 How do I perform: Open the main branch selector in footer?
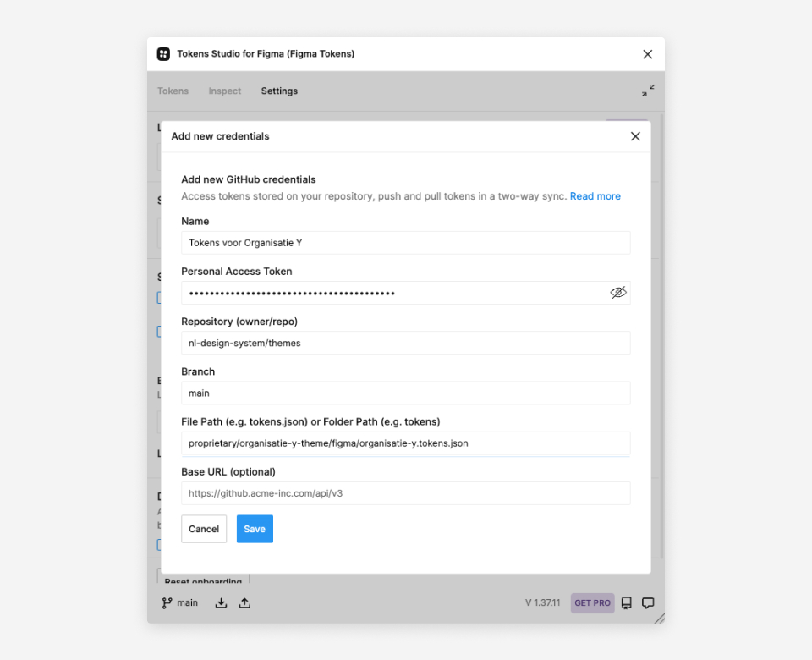pos(179,603)
